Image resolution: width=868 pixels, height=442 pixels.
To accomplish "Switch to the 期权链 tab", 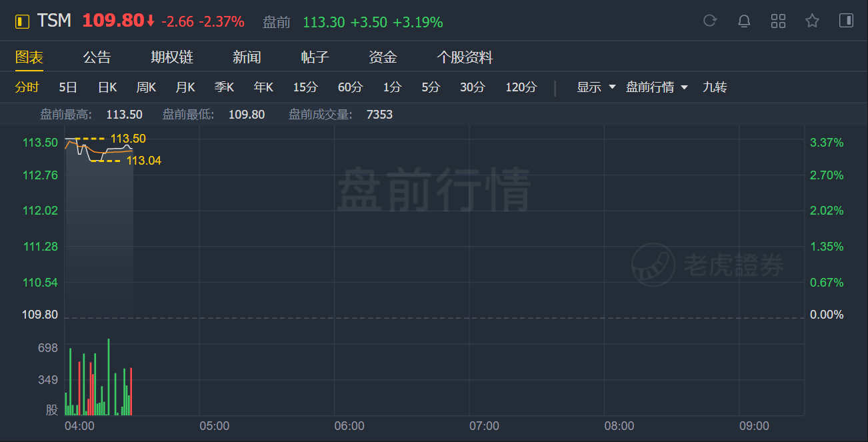I will point(171,57).
